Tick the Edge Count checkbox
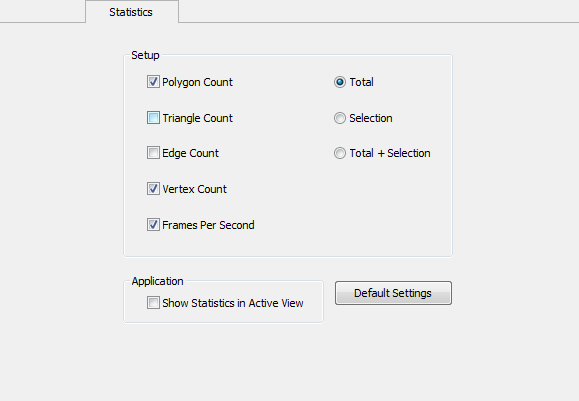Viewport: 579px width, 401px height. (x=153, y=152)
